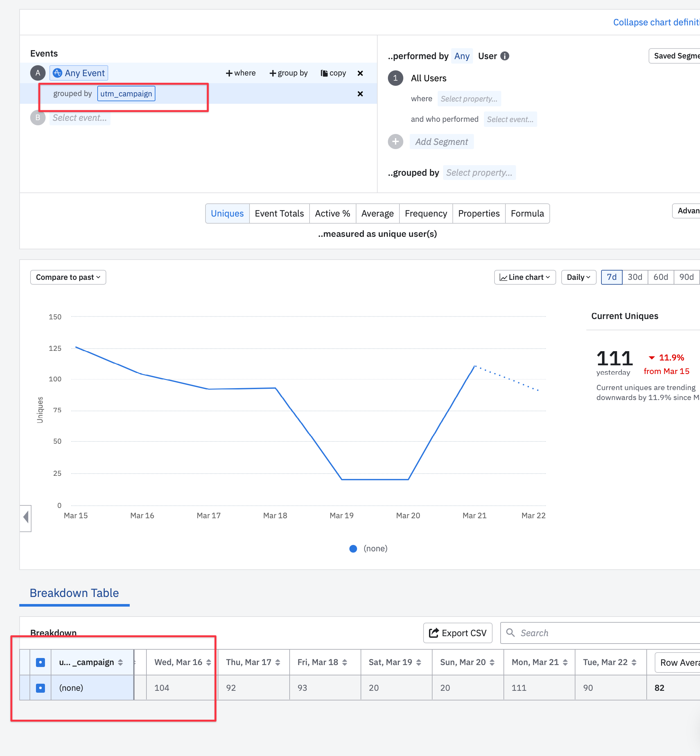Switch to the Frequency tab
The width and height of the screenshot is (700, 756).
[x=425, y=213]
